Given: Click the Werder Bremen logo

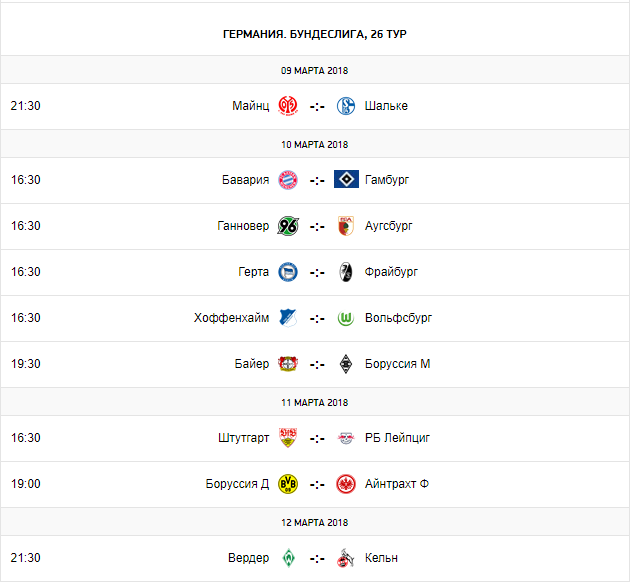Looking at the screenshot, I should [x=288, y=558].
